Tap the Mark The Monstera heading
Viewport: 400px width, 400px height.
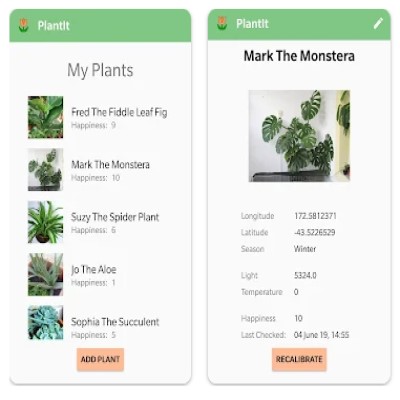[299, 56]
